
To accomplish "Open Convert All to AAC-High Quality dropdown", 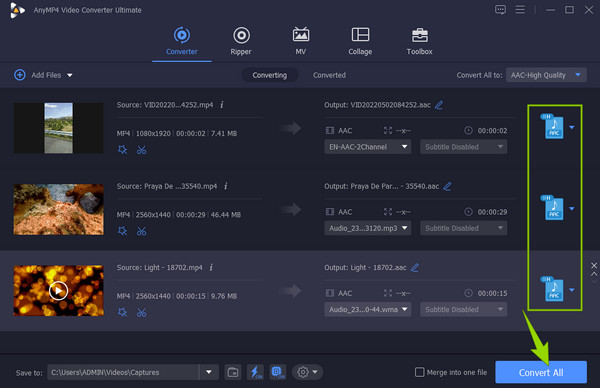I will [546, 75].
